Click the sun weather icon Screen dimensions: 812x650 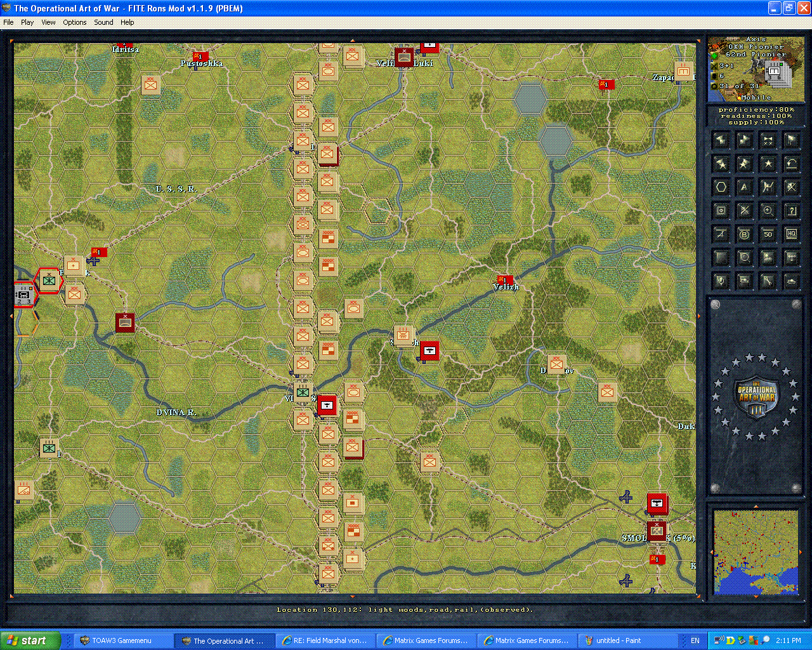pyautogui.click(x=768, y=258)
